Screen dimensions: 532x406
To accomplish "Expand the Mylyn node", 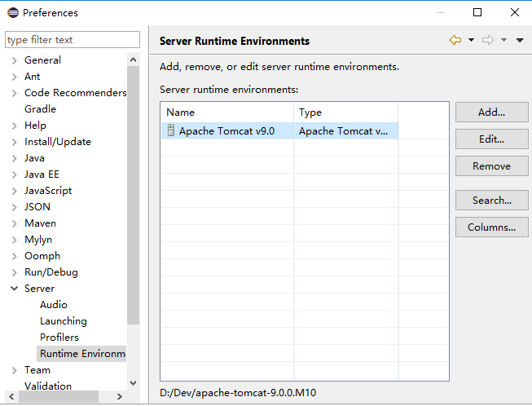I will click(14, 240).
